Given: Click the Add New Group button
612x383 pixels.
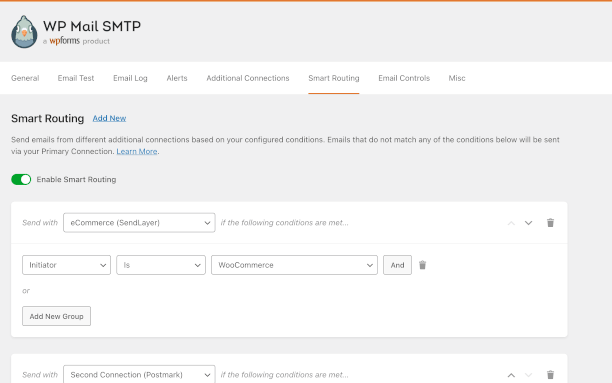Looking at the screenshot, I should (x=57, y=316).
